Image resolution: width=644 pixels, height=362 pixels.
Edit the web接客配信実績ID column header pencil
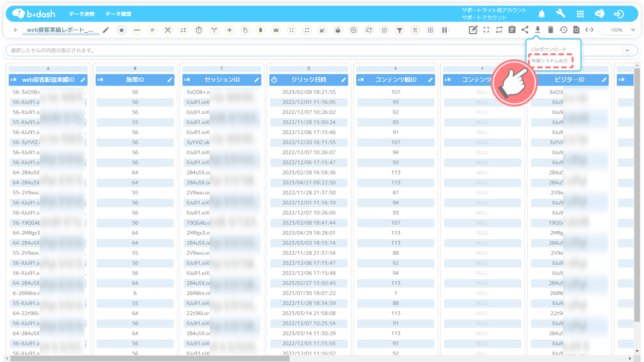click(83, 79)
